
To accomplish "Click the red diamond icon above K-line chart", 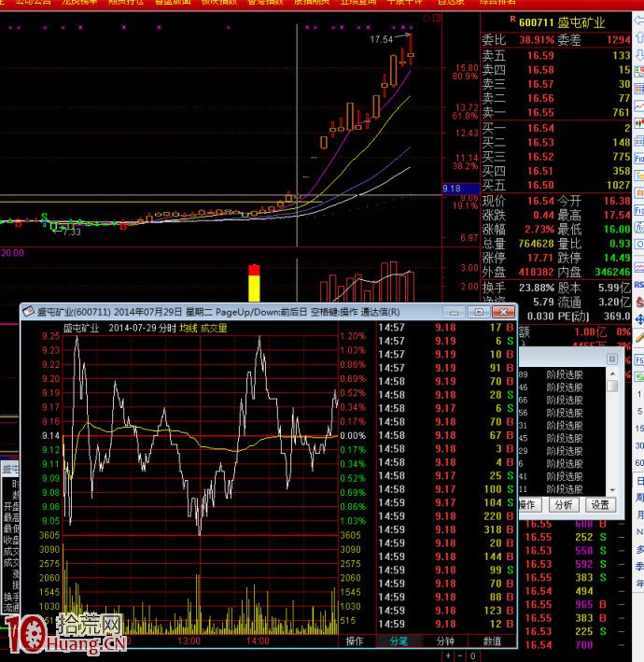I will (427, 18).
